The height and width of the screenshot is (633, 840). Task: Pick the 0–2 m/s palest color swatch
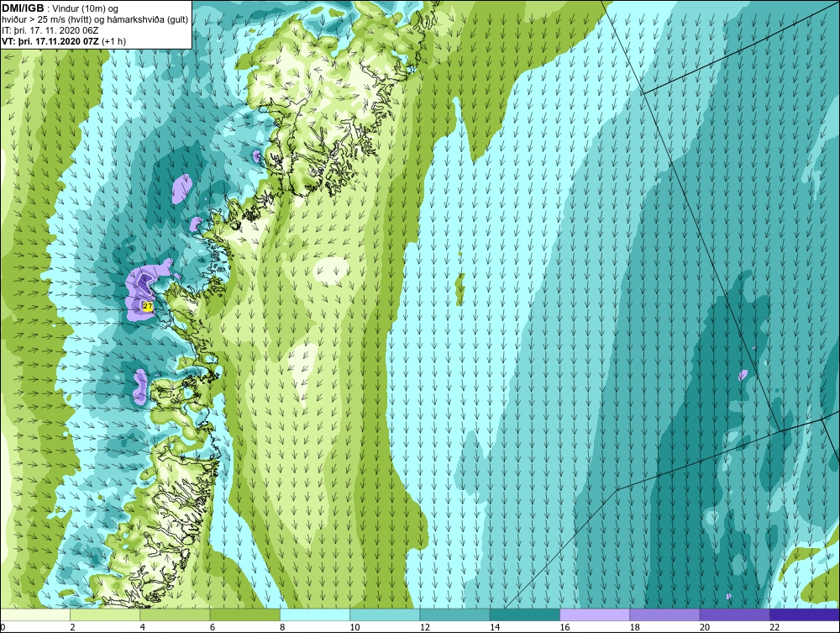34,615
